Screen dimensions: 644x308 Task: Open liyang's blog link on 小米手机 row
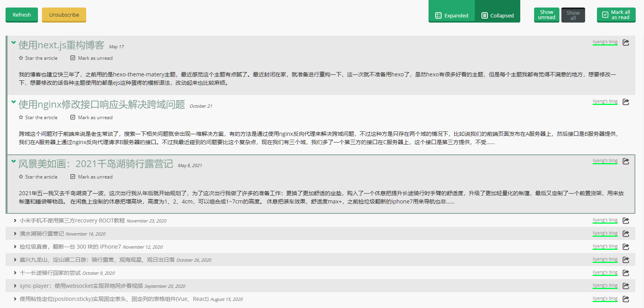(605, 220)
